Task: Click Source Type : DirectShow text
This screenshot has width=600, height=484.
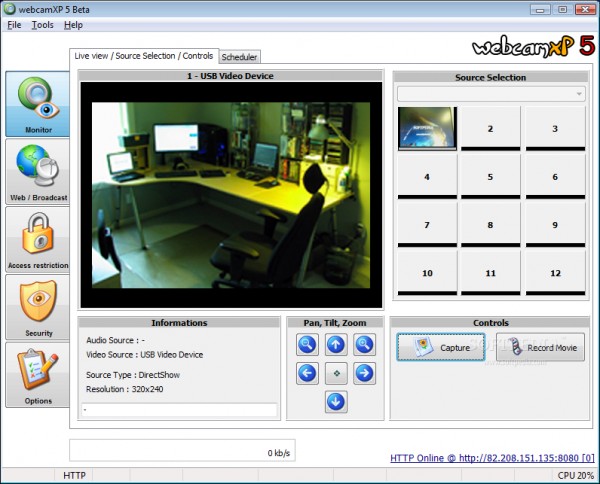Action: pos(133,375)
